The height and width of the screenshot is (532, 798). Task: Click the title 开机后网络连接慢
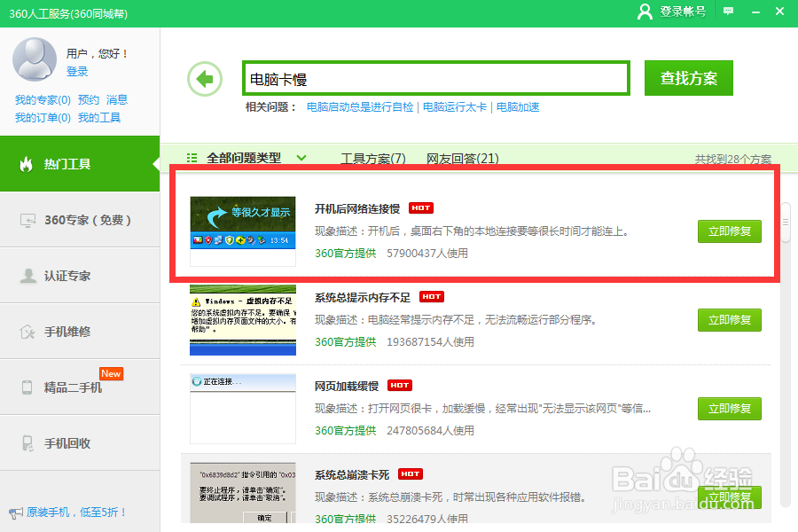coord(357,208)
